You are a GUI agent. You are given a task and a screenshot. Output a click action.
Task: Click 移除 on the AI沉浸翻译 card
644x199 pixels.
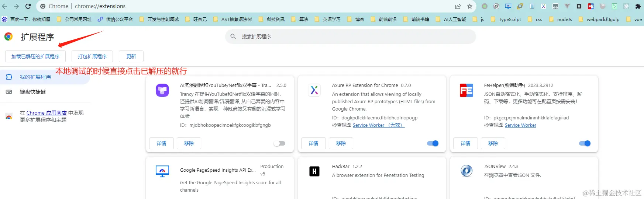coord(189,143)
